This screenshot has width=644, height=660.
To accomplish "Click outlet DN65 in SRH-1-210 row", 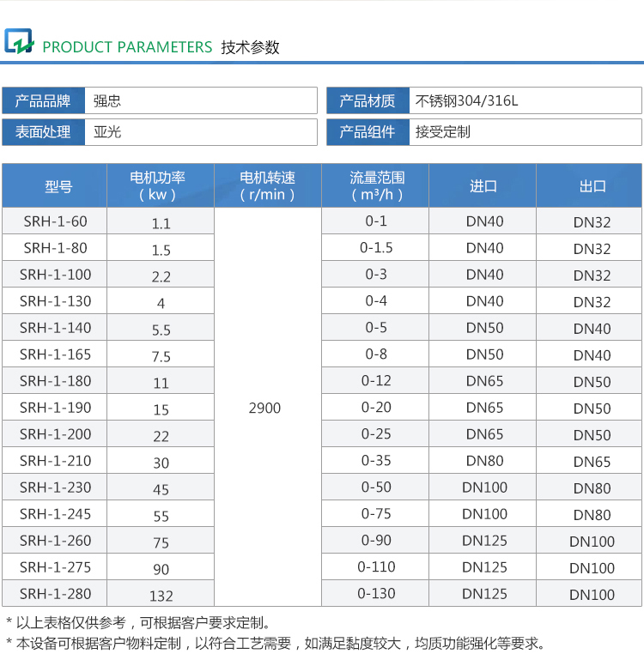I will pyautogui.click(x=592, y=462).
